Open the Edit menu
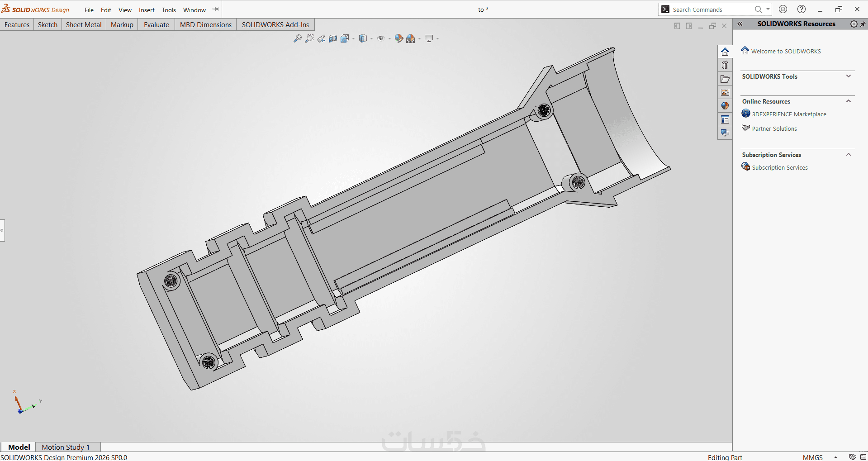868x461 pixels. [x=106, y=10]
